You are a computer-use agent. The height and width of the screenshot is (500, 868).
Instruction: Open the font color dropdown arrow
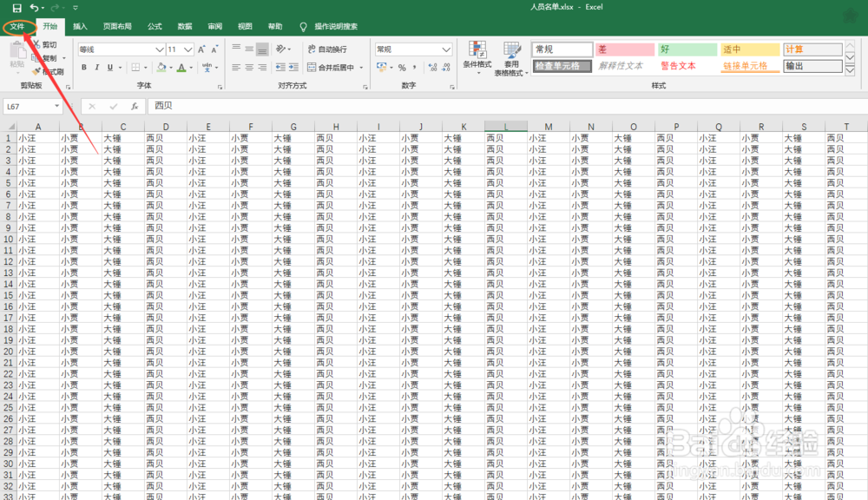click(x=191, y=68)
